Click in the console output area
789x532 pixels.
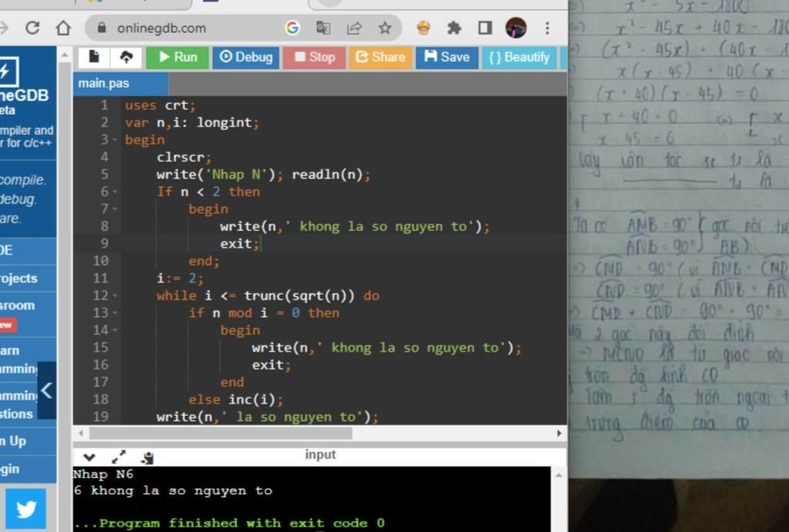pyautogui.click(x=312, y=499)
